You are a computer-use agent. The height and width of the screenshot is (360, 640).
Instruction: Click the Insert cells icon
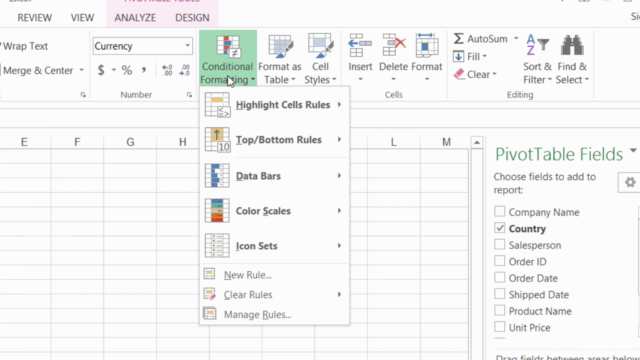click(360, 45)
